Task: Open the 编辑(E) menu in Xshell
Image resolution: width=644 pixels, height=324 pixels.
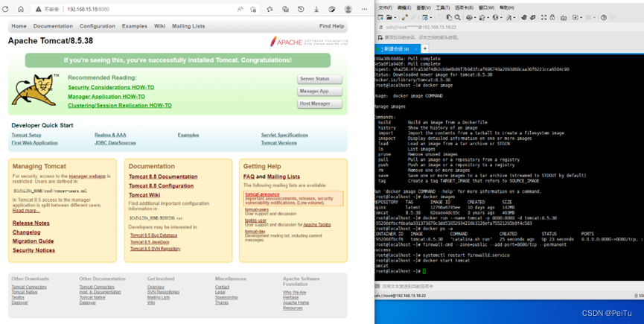Action: pos(404,7)
